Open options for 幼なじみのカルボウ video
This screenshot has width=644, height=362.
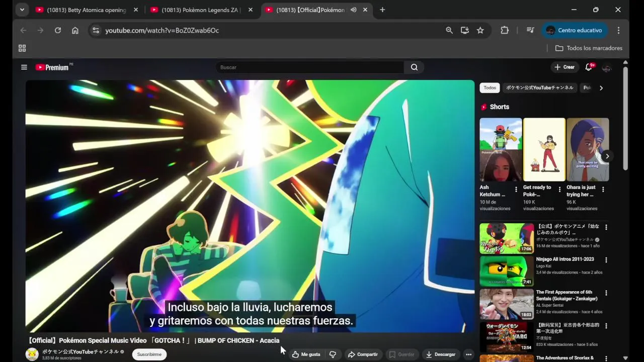point(606,227)
